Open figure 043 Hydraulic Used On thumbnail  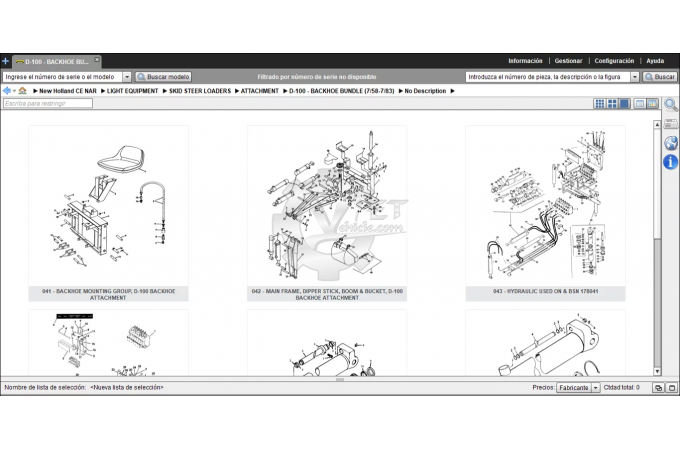tap(545, 206)
